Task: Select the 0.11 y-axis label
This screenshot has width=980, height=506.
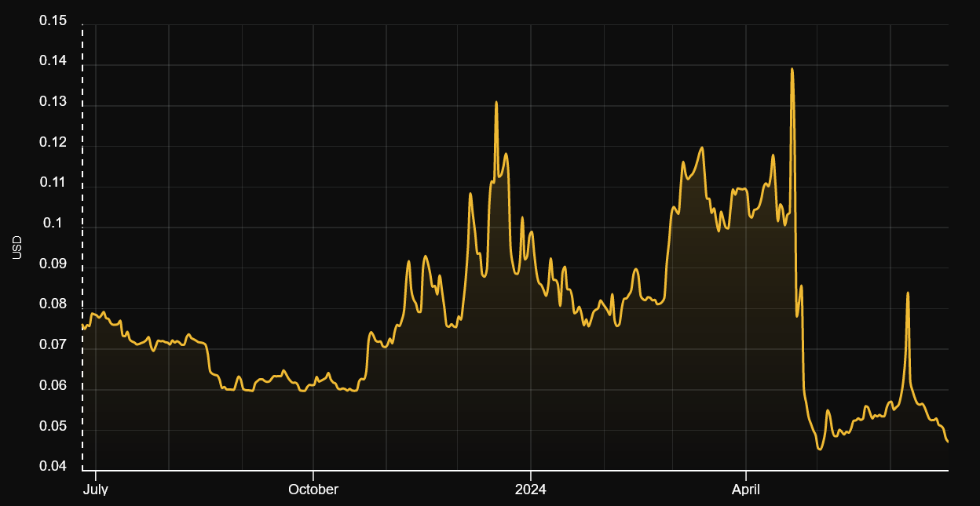Action: (53, 184)
